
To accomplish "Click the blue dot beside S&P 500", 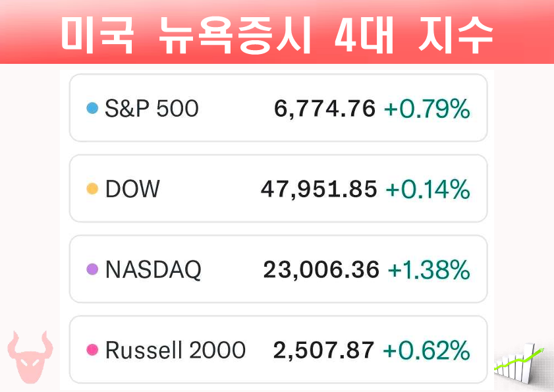I will 92,108.
